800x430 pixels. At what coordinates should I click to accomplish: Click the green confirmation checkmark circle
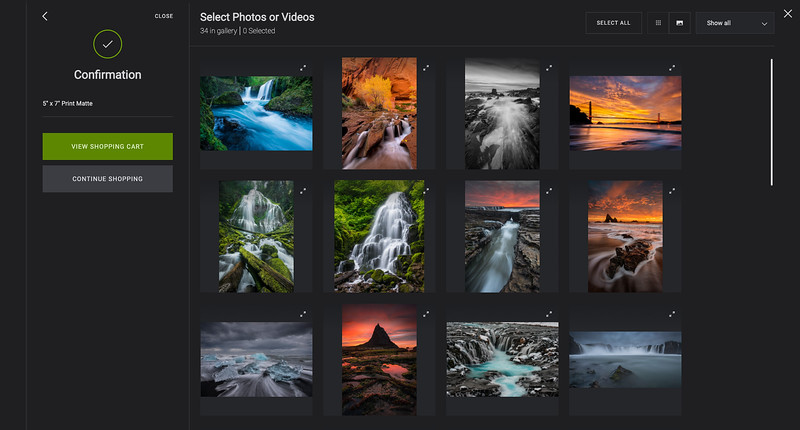coord(108,44)
